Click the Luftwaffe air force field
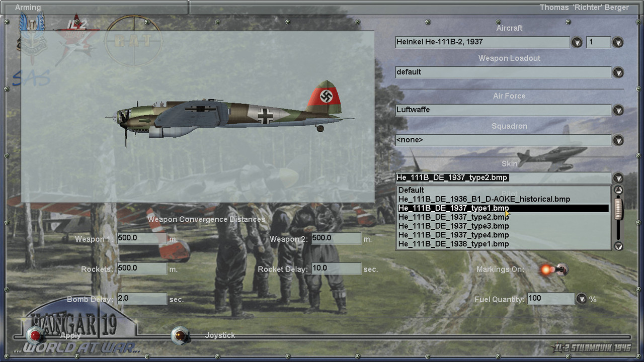This screenshot has width=644, height=362. click(x=503, y=110)
